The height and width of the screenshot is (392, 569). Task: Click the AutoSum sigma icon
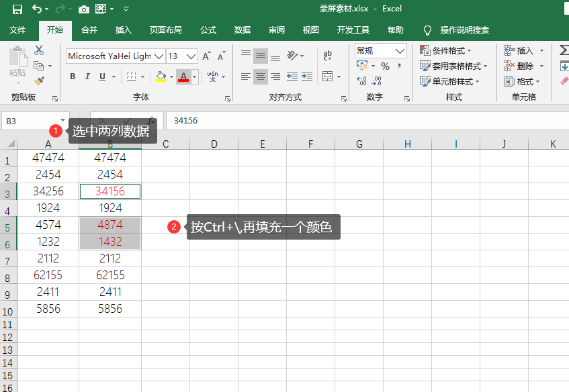coord(564,50)
